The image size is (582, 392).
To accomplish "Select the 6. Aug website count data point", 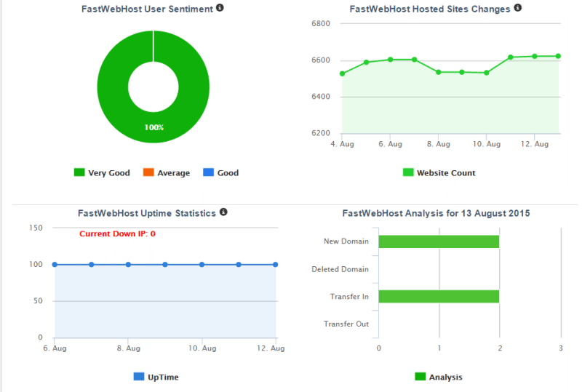I will tap(390, 60).
